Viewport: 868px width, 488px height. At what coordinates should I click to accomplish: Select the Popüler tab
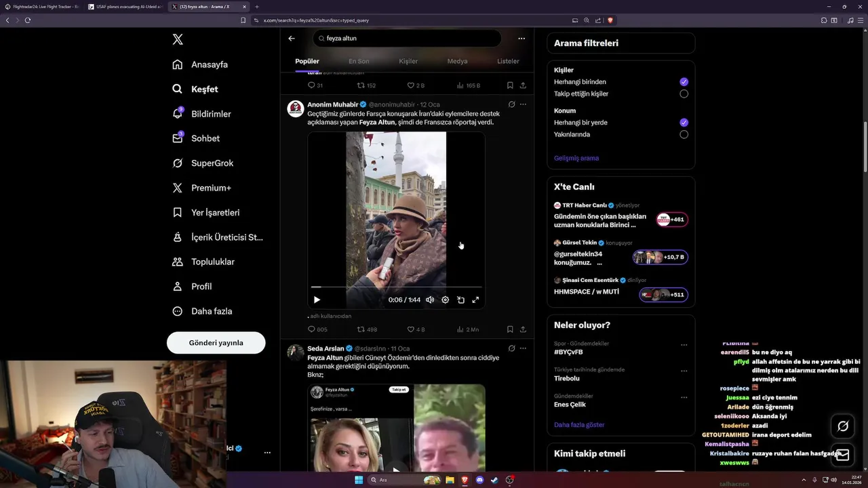tap(307, 61)
